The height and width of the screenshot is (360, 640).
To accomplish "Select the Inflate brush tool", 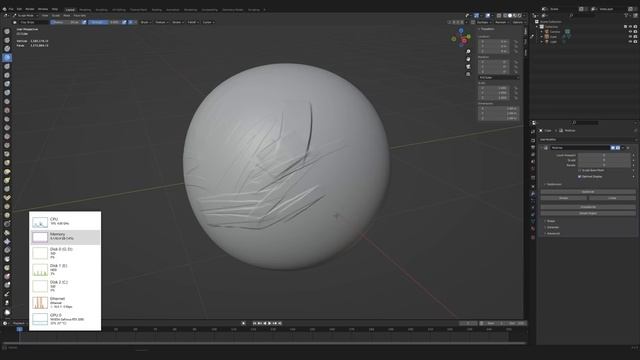I will point(7,84).
